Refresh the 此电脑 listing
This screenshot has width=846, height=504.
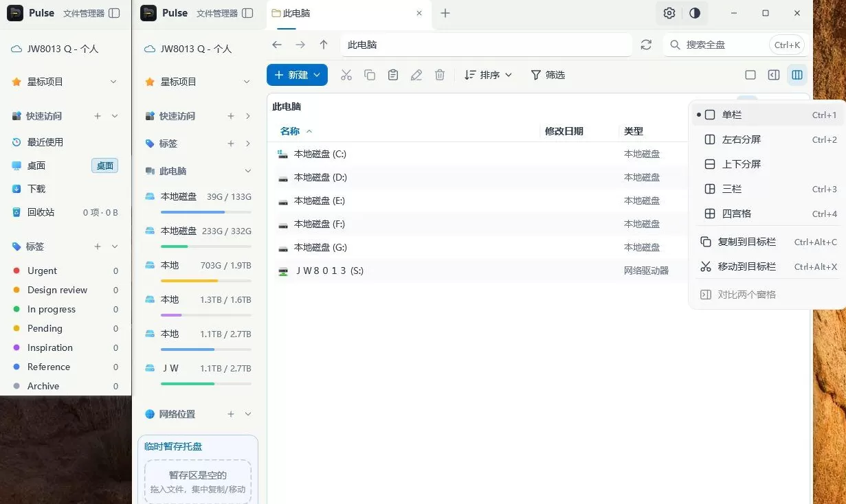[x=646, y=45]
